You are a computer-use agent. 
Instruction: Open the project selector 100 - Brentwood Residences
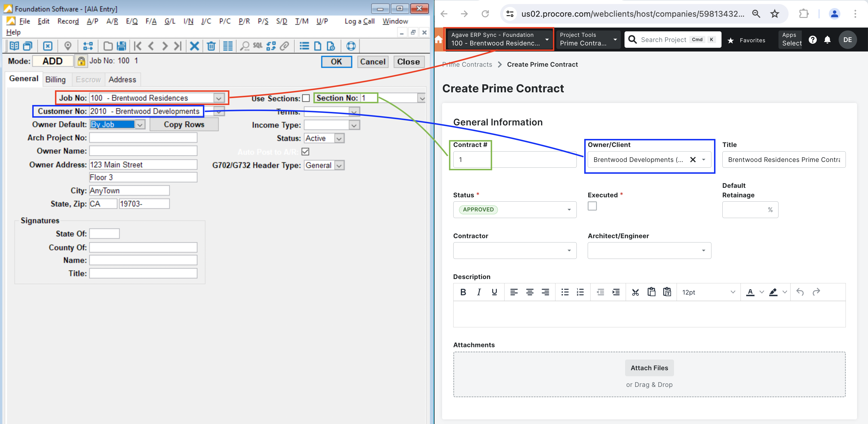pos(499,39)
